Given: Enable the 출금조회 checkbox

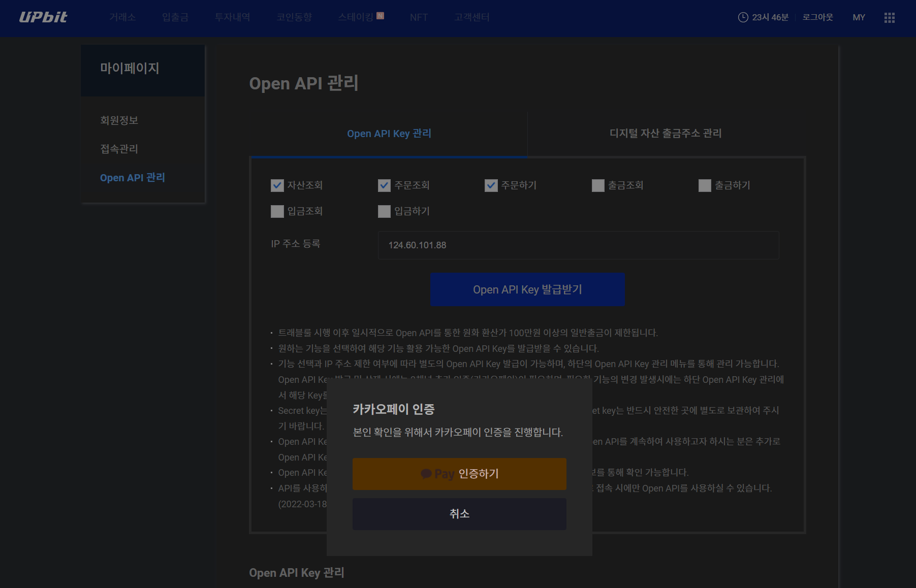Looking at the screenshot, I should coord(598,185).
